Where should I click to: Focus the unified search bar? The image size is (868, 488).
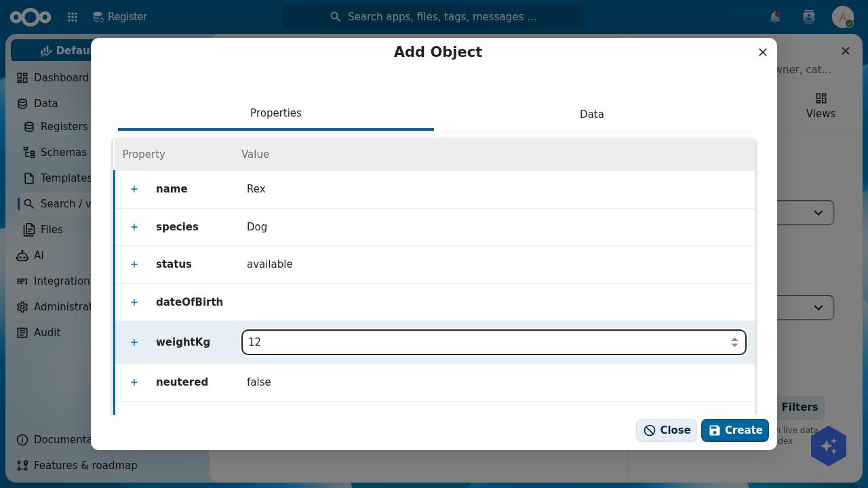(433, 17)
